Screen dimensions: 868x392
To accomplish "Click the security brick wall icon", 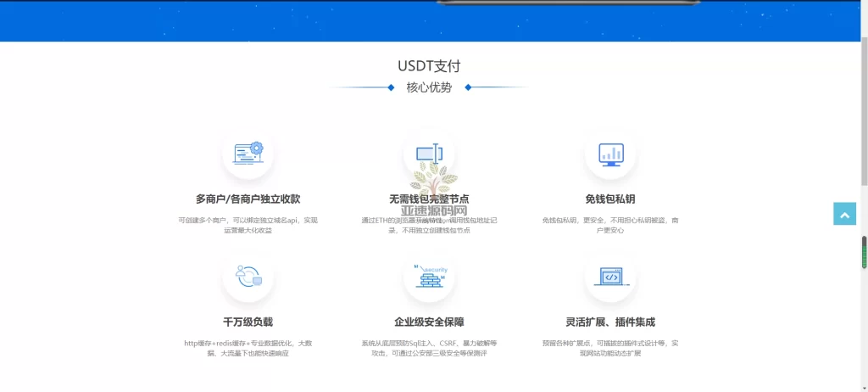I will point(430,276).
